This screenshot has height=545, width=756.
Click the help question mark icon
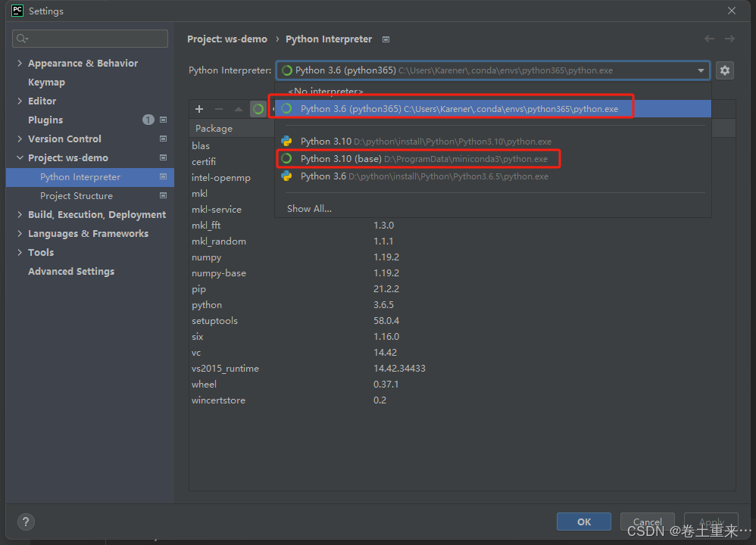point(26,522)
